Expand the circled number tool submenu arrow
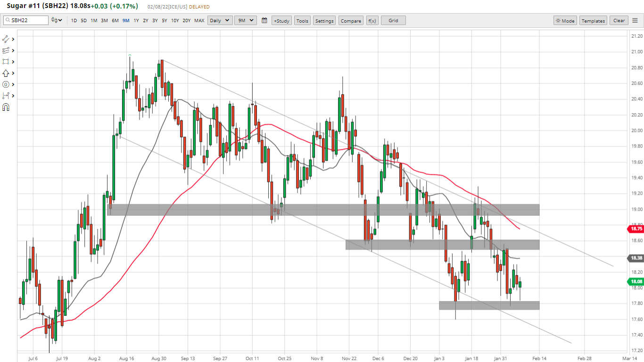 [13, 84]
